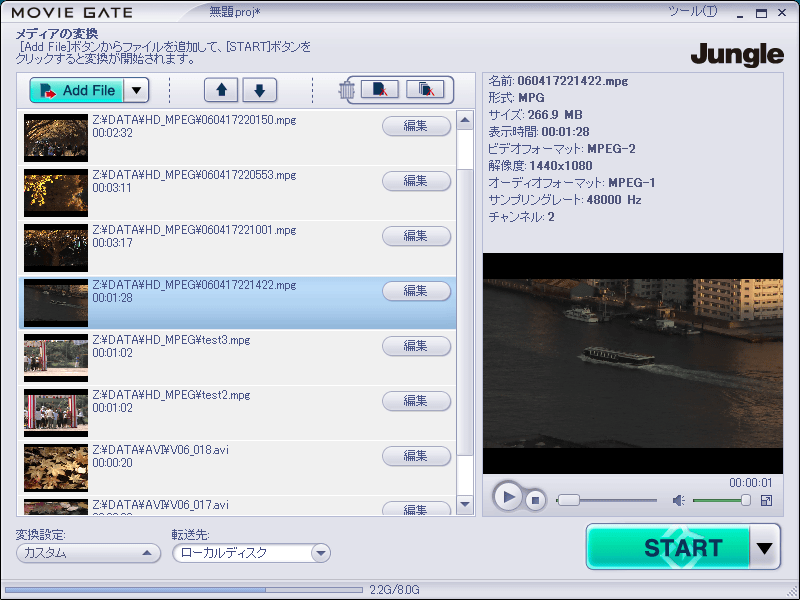
Task: Click the trash can icon
Action: click(x=346, y=90)
